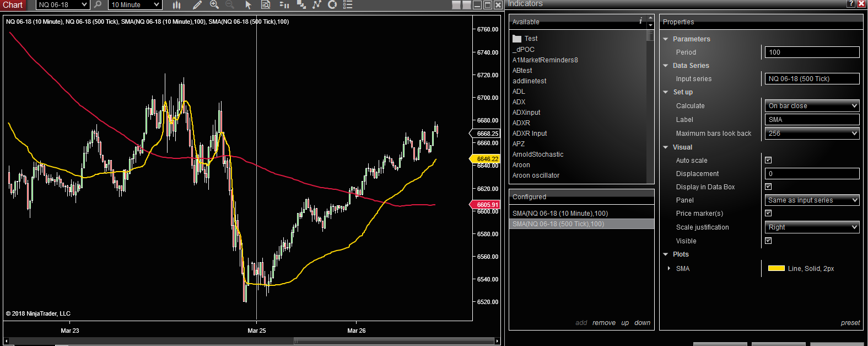Toggle the Visible checkbox
Screen dimensions: 868x346
pos(768,241)
